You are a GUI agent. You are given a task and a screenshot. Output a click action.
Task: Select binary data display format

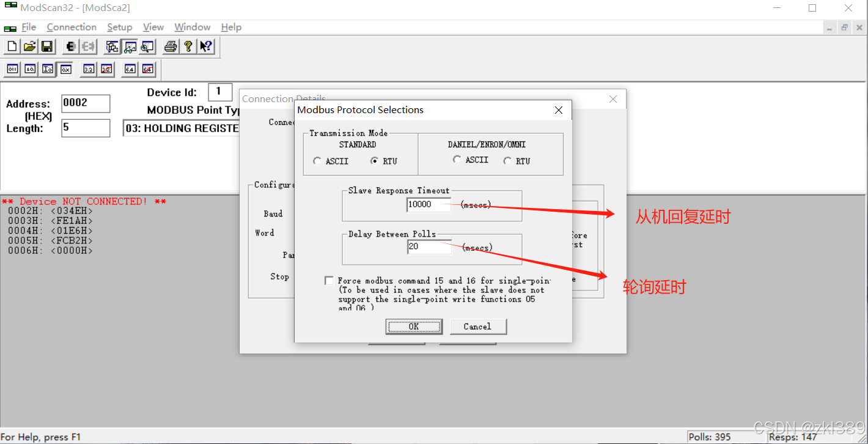click(x=12, y=69)
